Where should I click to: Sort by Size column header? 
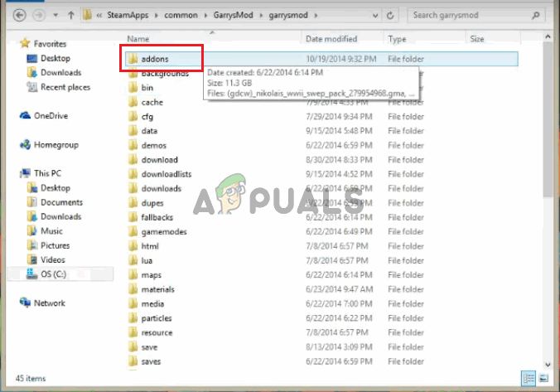(x=477, y=39)
